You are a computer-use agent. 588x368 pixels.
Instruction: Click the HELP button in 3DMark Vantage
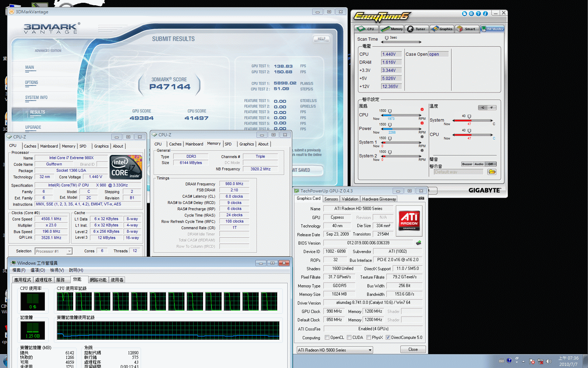(x=322, y=39)
